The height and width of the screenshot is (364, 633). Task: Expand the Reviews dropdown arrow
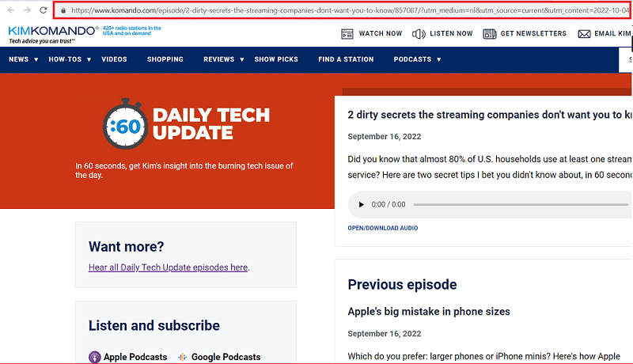click(x=242, y=59)
